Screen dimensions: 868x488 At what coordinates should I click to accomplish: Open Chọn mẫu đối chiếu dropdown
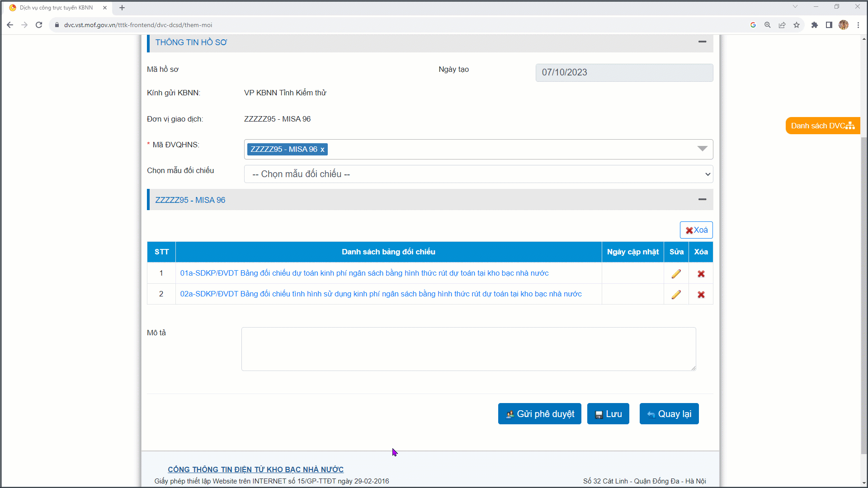pyautogui.click(x=478, y=174)
